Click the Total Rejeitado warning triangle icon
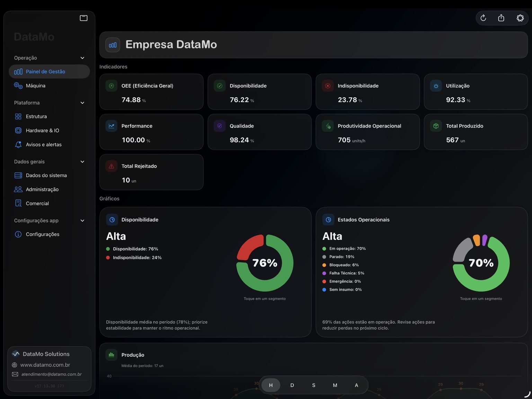 point(112,166)
